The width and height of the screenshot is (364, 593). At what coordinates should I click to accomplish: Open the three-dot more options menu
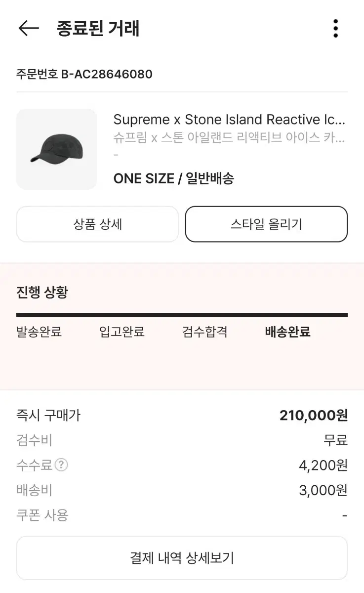click(335, 29)
